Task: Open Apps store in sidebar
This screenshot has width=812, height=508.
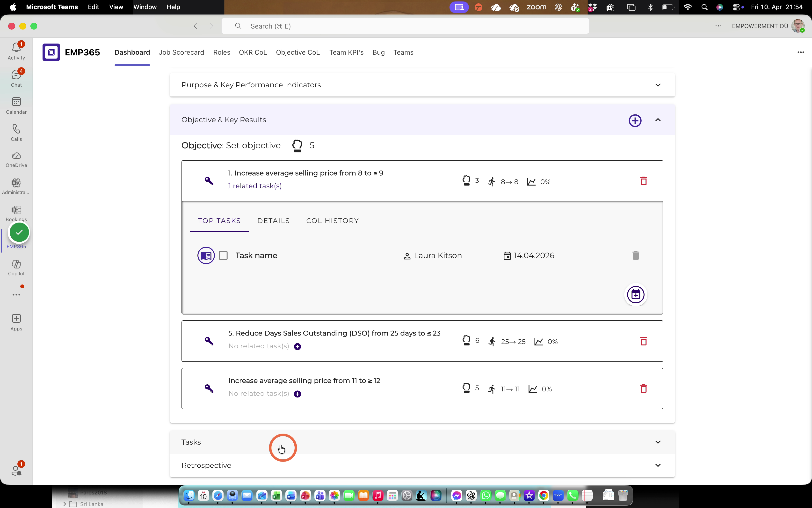Action: click(x=16, y=322)
